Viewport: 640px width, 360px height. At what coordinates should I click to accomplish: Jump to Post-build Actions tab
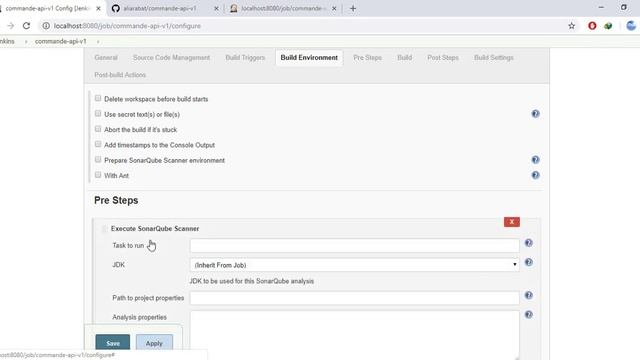[x=120, y=75]
